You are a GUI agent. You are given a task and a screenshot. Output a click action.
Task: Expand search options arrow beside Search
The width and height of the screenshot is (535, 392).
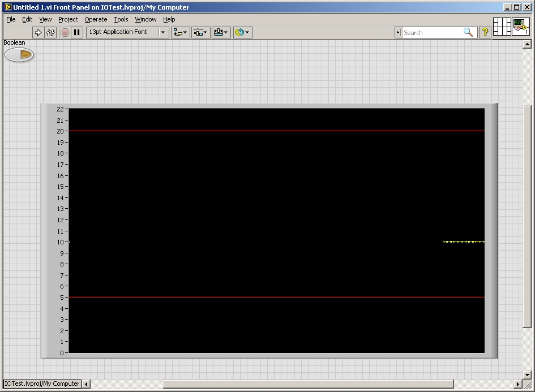pyautogui.click(x=398, y=32)
